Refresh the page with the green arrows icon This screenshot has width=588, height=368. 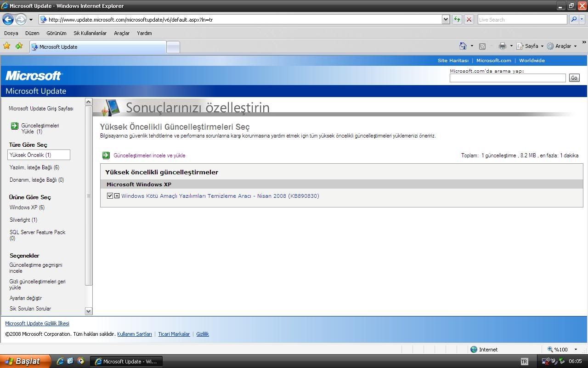pyautogui.click(x=457, y=19)
